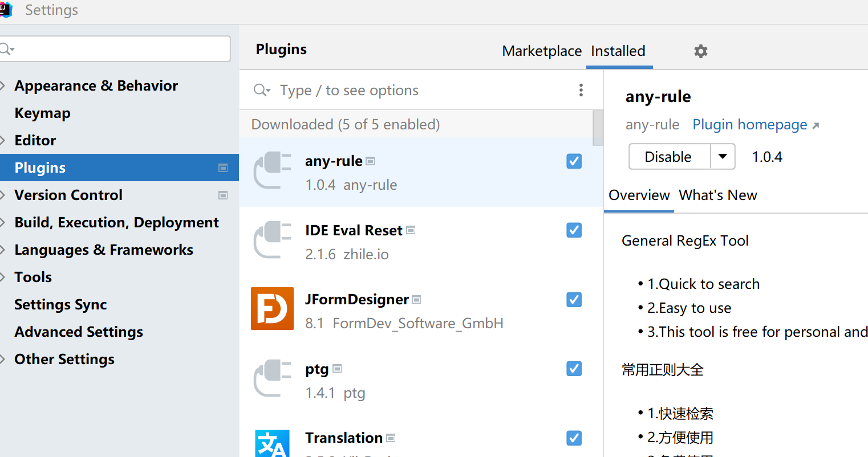Viewport: 868px width, 457px height.
Task: Click the ptg plugin plug icon
Action: point(273,378)
